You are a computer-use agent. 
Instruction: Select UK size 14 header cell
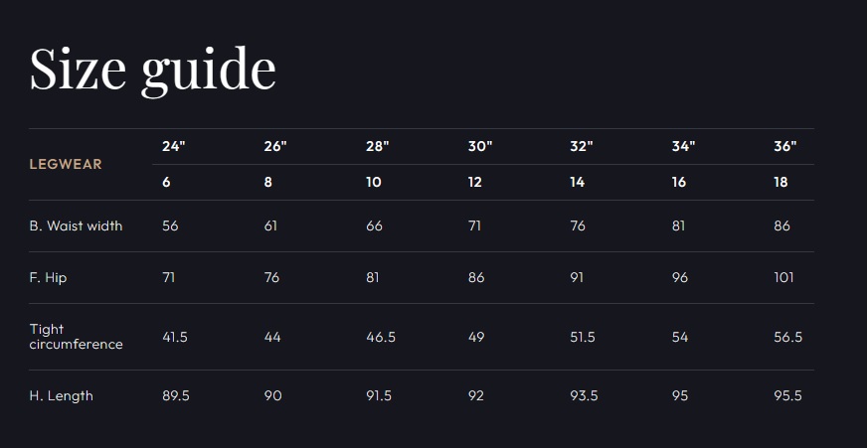coord(577,182)
